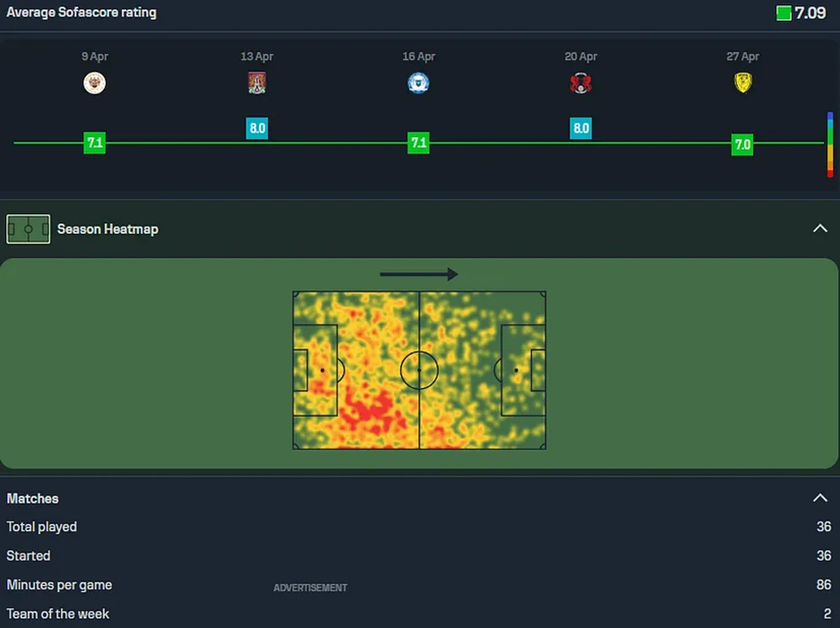Viewport: 840px width, 628px height.
Task: Click the 13 Apr opponent club crest
Action: 257,83
